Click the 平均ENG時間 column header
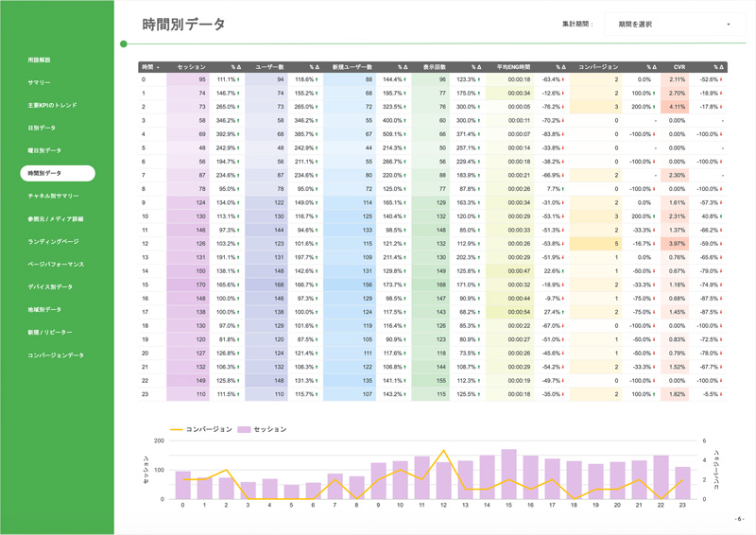This screenshot has width=756, height=535. click(513, 68)
